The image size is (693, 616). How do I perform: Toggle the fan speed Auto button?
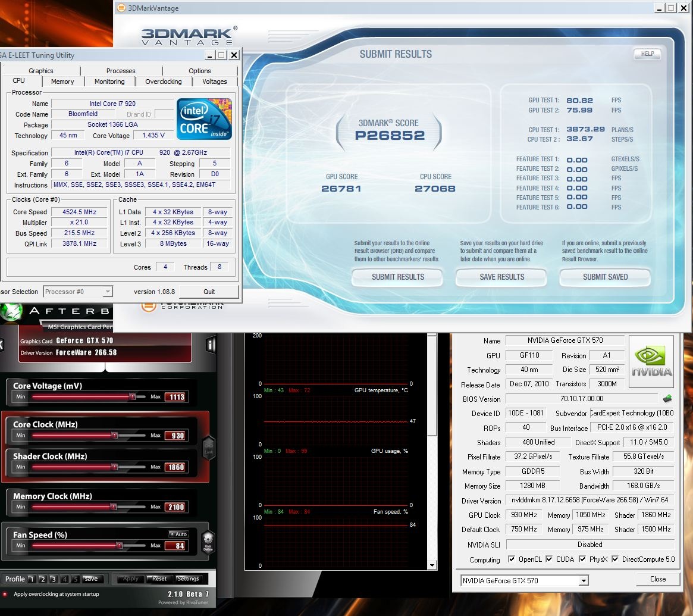(x=178, y=534)
